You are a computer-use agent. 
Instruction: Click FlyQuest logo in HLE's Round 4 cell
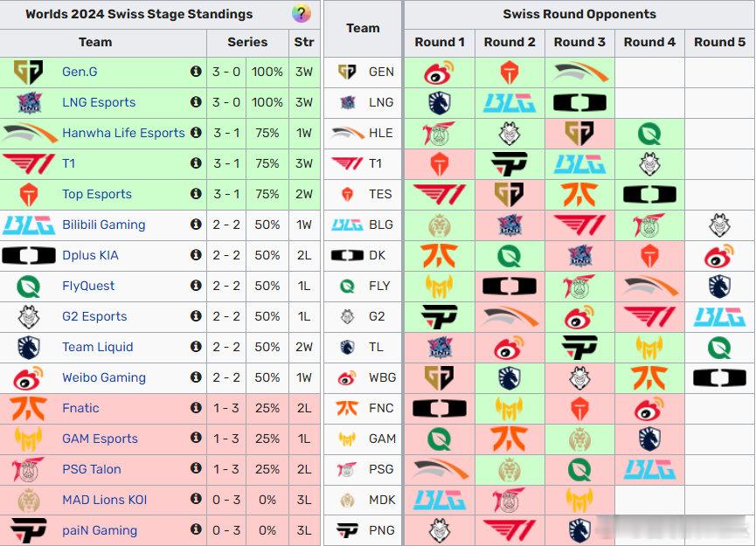(649, 134)
